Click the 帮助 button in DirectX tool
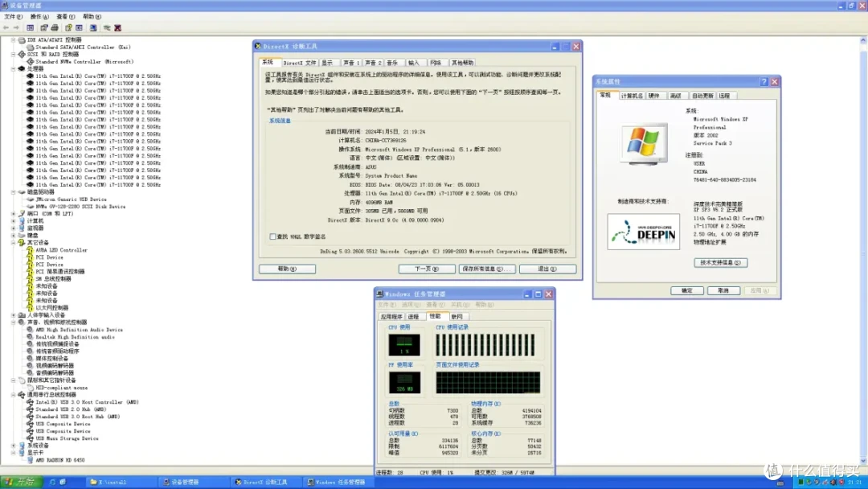868x489 pixels. [x=287, y=269]
